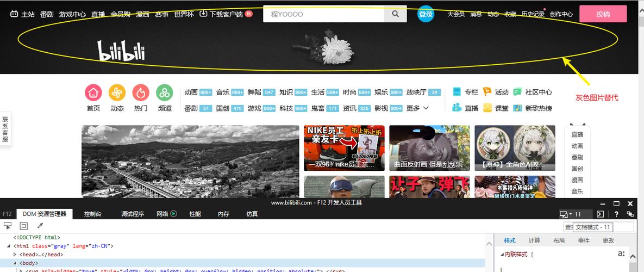Select 样式 styles tab
This screenshot has width=644, height=272.
click(510, 240)
